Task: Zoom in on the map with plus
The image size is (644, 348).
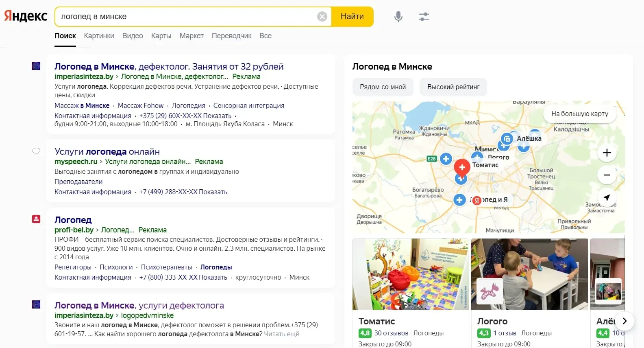Action: click(607, 153)
